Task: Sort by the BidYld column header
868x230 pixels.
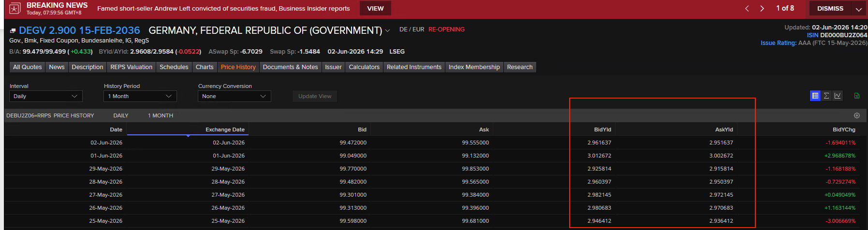Action: pyautogui.click(x=603, y=129)
